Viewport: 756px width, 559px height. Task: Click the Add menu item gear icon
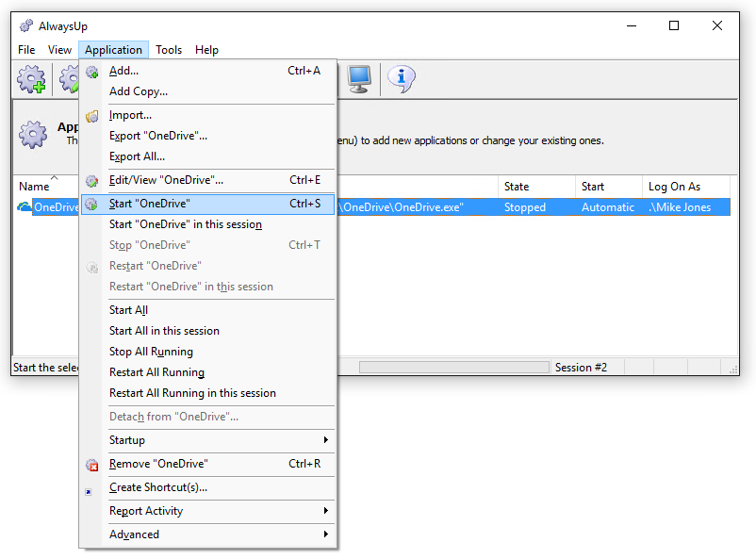[91, 72]
